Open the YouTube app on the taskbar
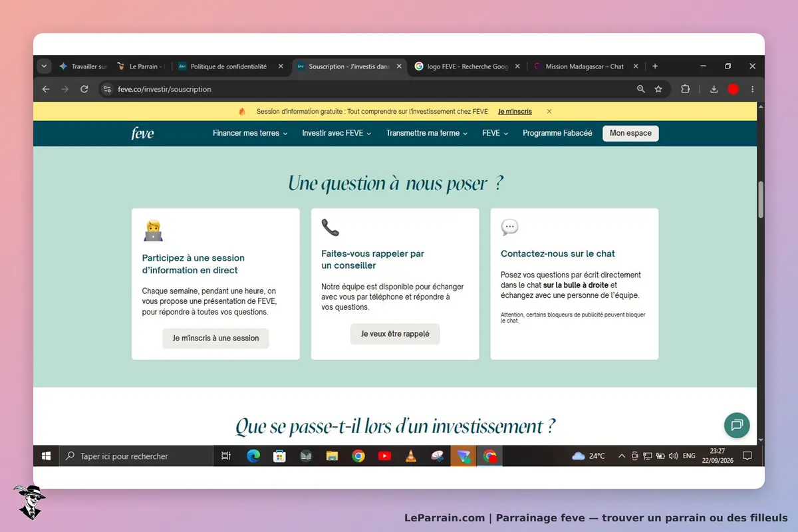This screenshot has width=798, height=532. pos(384,456)
